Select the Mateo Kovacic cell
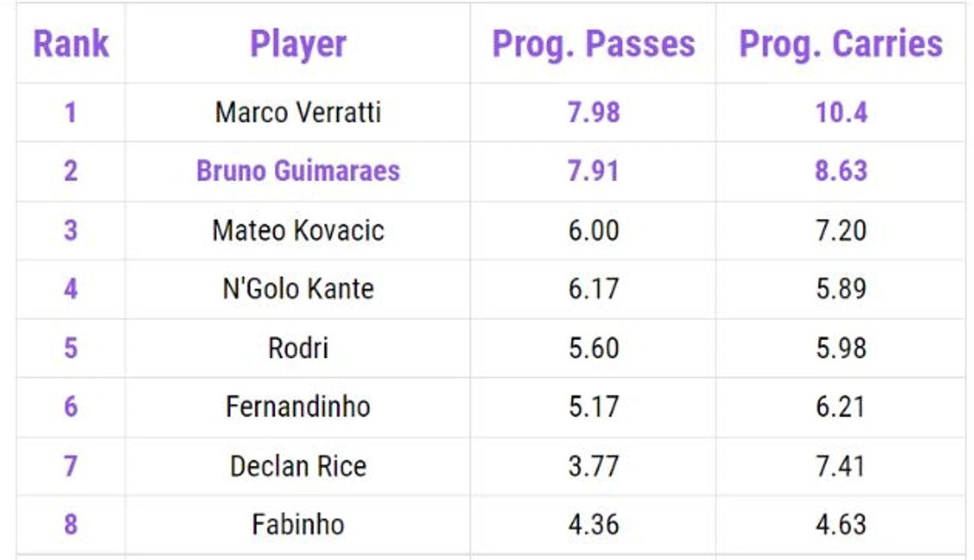The image size is (974, 560). 298,230
